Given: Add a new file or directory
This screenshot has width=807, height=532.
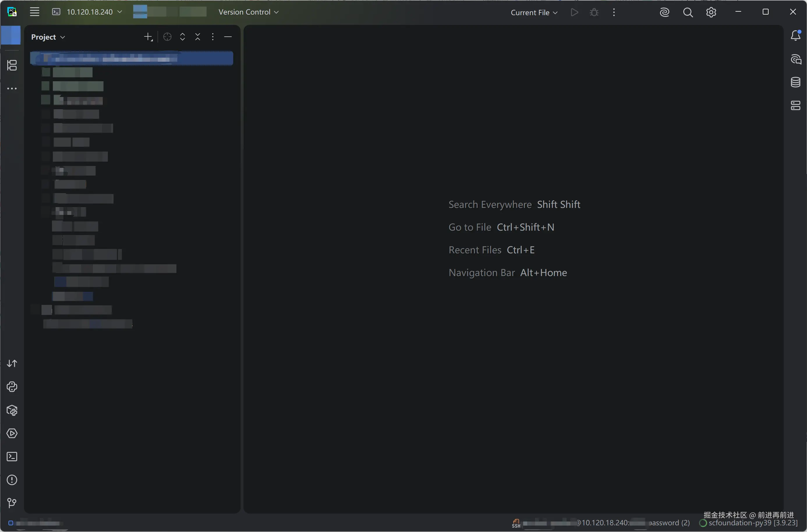Looking at the screenshot, I should click(x=148, y=37).
